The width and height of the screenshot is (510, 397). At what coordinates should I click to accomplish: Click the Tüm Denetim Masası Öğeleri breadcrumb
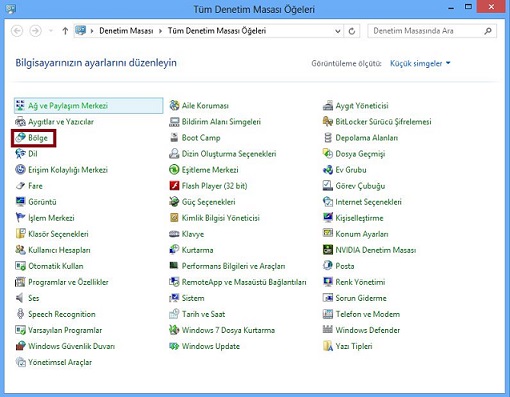point(217,31)
